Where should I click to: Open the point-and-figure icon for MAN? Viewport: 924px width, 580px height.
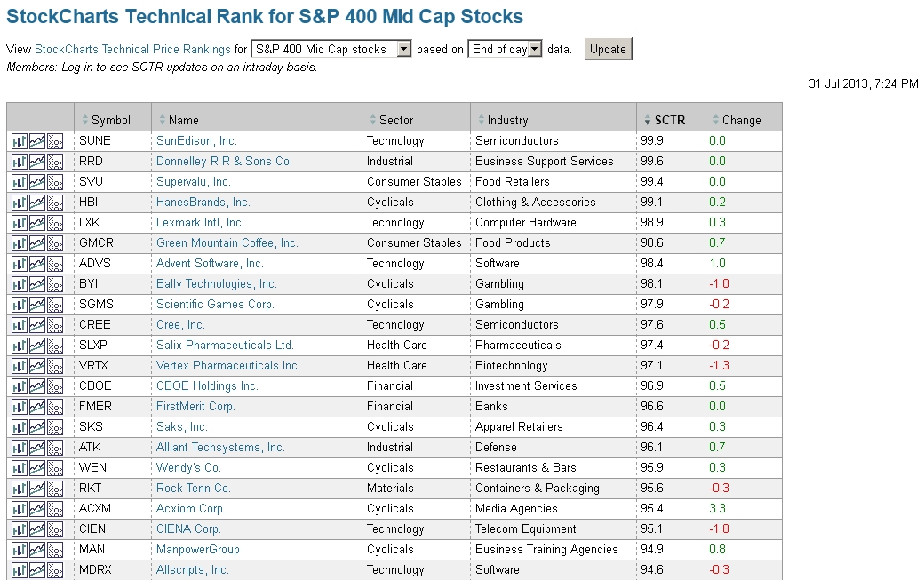(55, 550)
